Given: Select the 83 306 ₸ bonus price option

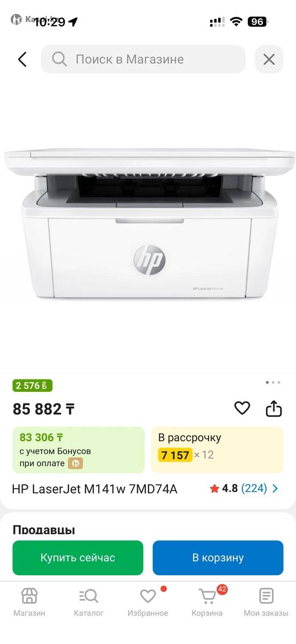Looking at the screenshot, I should click(x=79, y=450).
